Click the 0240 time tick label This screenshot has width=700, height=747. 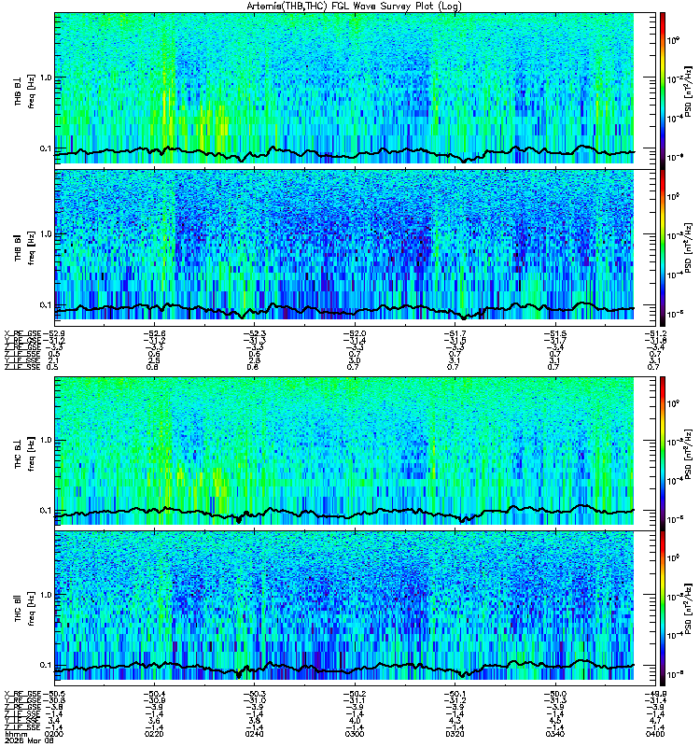click(254, 734)
